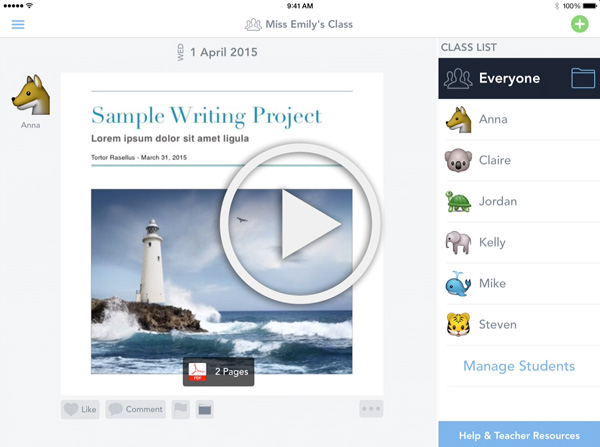
Task: Click Kelly's elephant avatar
Action: (x=458, y=242)
